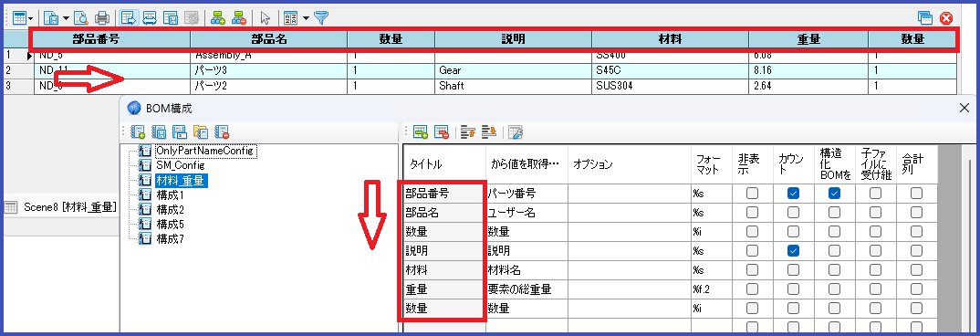
Task: Uncheck カウント checkbox for 説明 row
Action: pyautogui.click(x=793, y=251)
